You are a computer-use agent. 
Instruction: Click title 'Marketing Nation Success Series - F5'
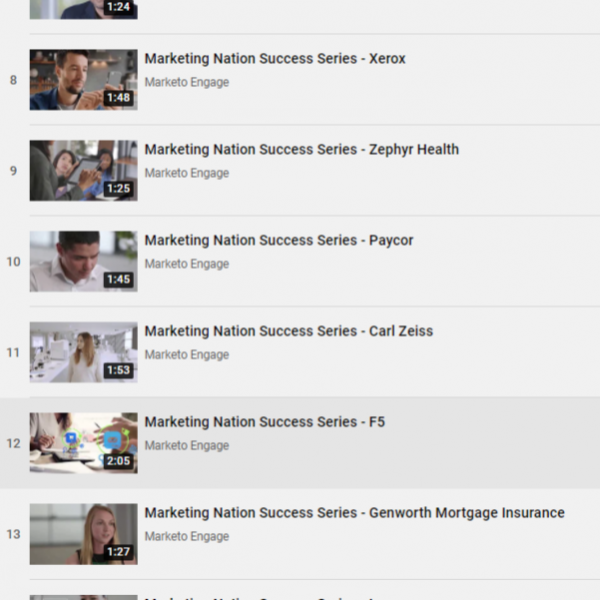click(264, 422)
